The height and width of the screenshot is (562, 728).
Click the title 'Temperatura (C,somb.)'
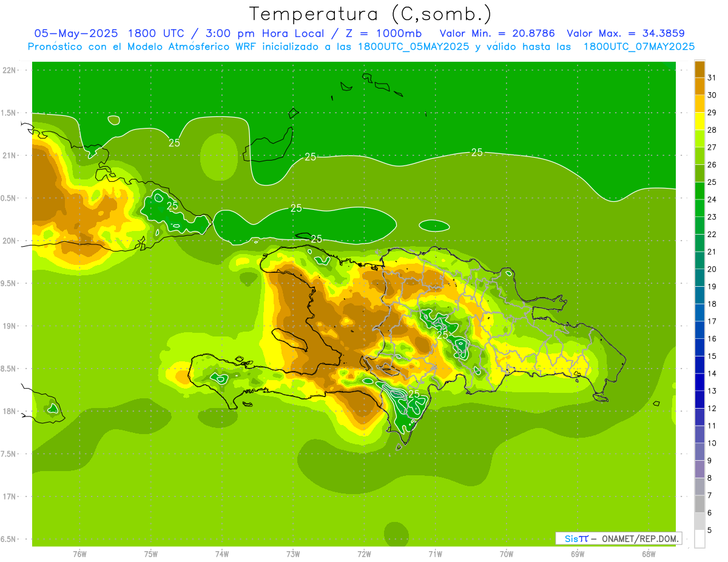tap(371, 14)
